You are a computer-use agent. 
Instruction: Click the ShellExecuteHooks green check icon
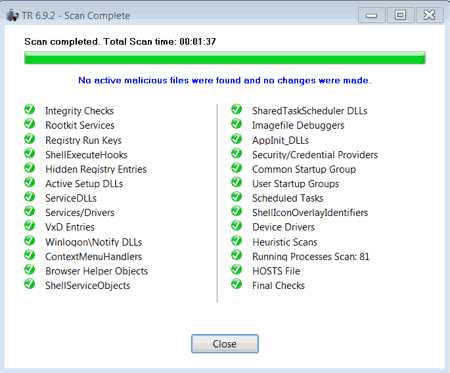[30, 153]
